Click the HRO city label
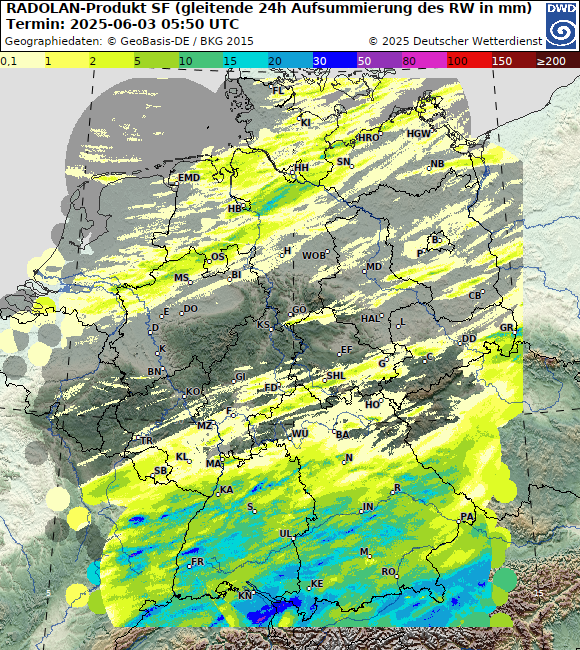Viewport: 580px width, 650px height. click(x=369, y=137)
